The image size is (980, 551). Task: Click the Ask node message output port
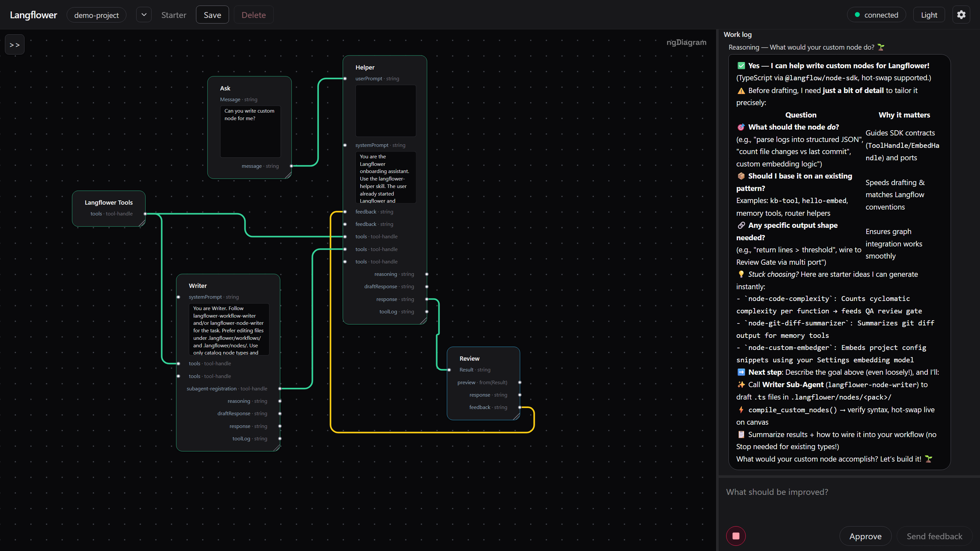(x=291, y=166)
